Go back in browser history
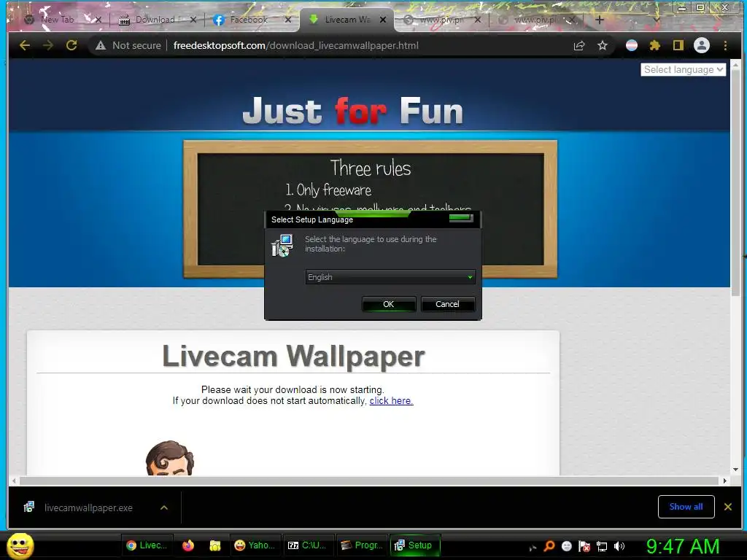747x560 pixels. pos(25,45)
